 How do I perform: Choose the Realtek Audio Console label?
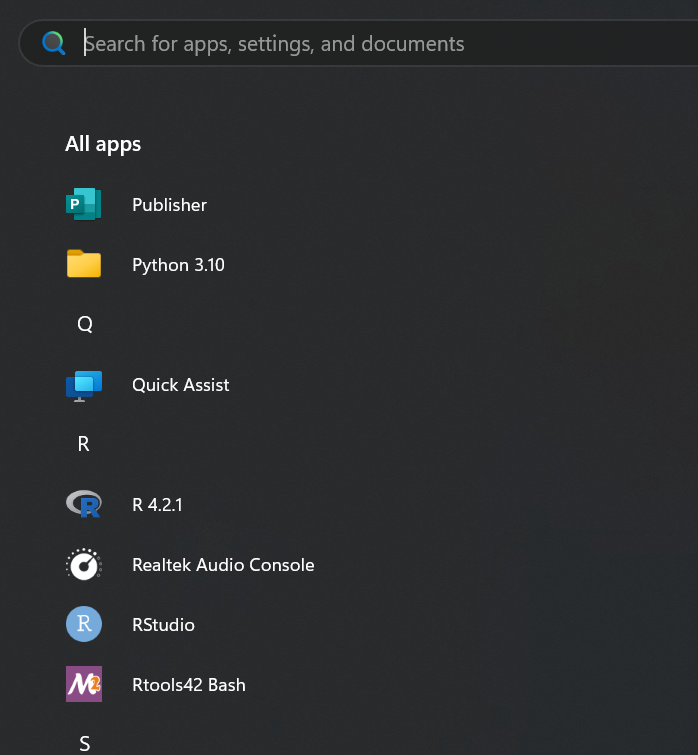pyautogui.click(x=223, y=565)
